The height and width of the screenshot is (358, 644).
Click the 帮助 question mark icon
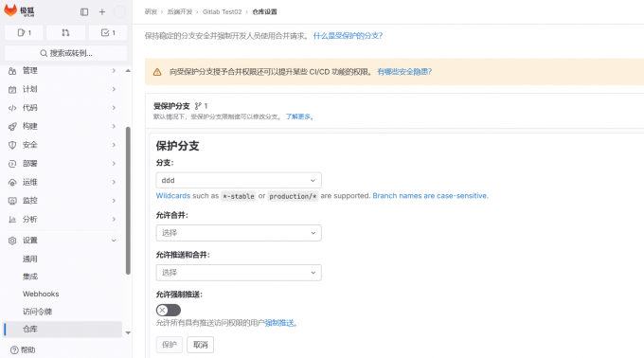coord(14,349)
